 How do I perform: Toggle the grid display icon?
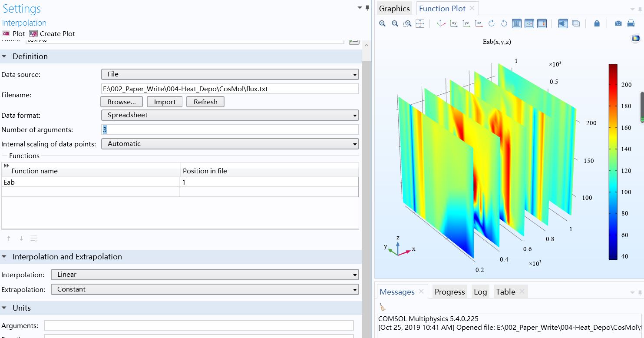pos(517,23)
